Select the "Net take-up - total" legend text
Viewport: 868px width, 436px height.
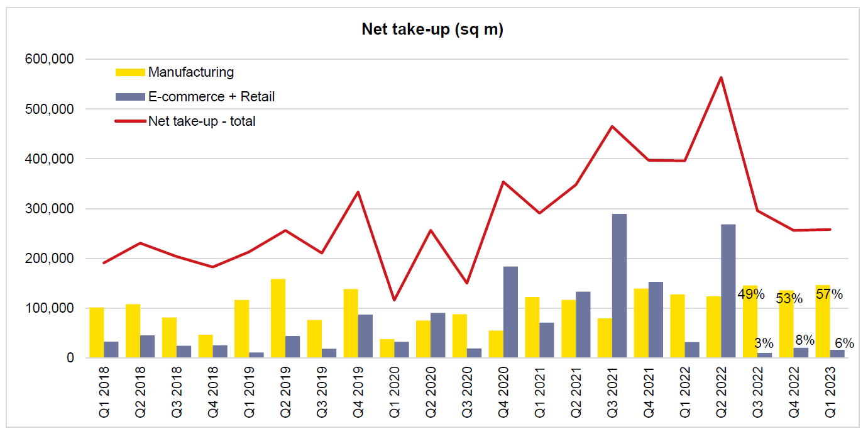point(202,121)
